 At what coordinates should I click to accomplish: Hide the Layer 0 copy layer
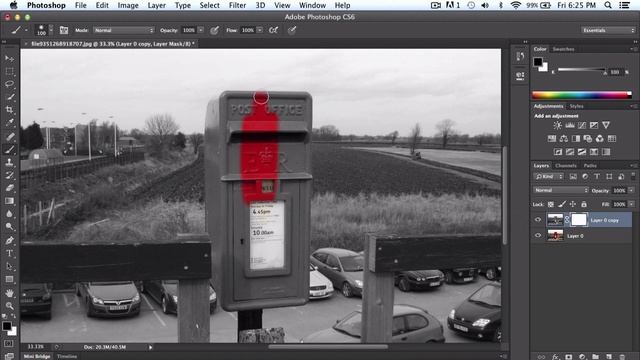[538, 220]
